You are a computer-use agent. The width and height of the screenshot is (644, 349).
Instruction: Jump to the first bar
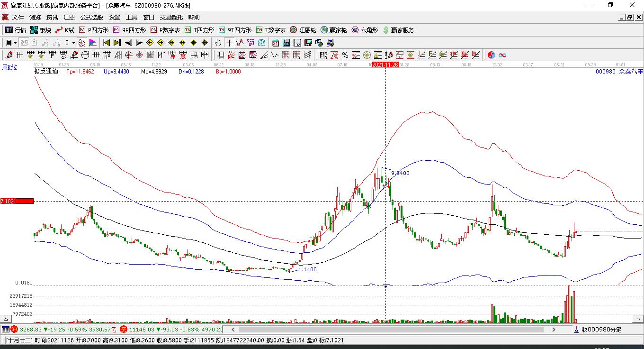pos(107,43)
